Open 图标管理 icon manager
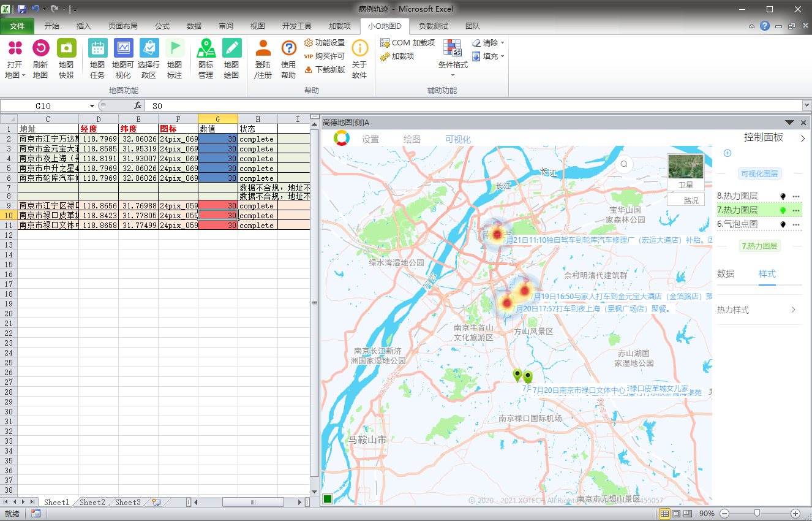Viewport: 812px width, 521px height. 206,59
